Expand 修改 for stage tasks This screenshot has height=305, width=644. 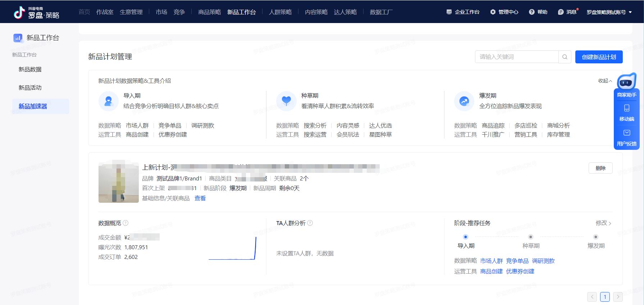tap(603, 223)
